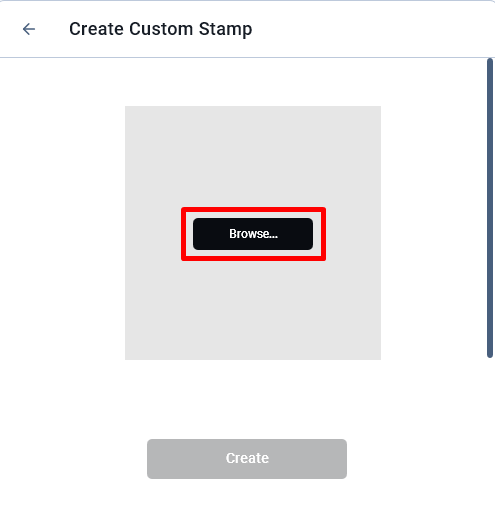Screen dimensions: 495x507
Task: Open file picker with the black Browse button
Action: [253, 234]
